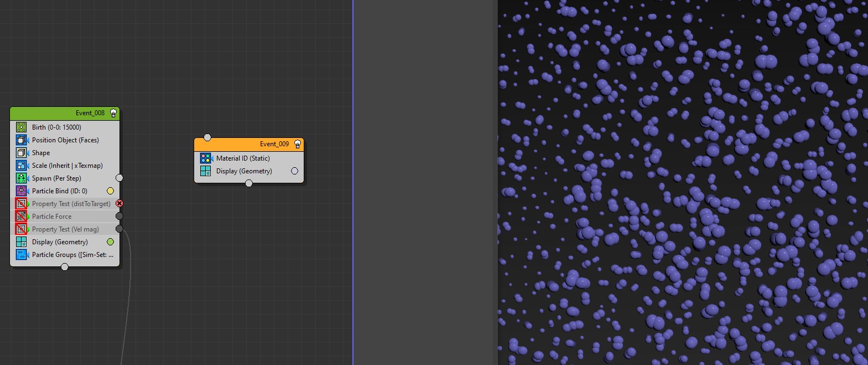Click the Event_009 top input connector

click(207, 137)
